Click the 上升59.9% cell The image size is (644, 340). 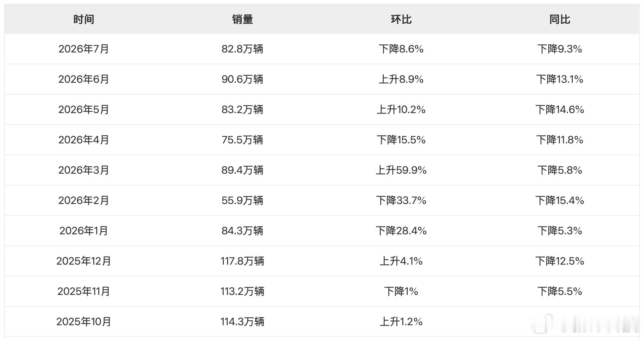click(401, 170)
